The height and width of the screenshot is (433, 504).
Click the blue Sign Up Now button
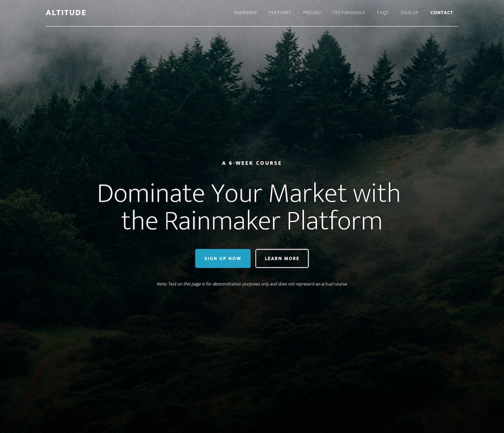pyautogui.click(x=223, y=258)
